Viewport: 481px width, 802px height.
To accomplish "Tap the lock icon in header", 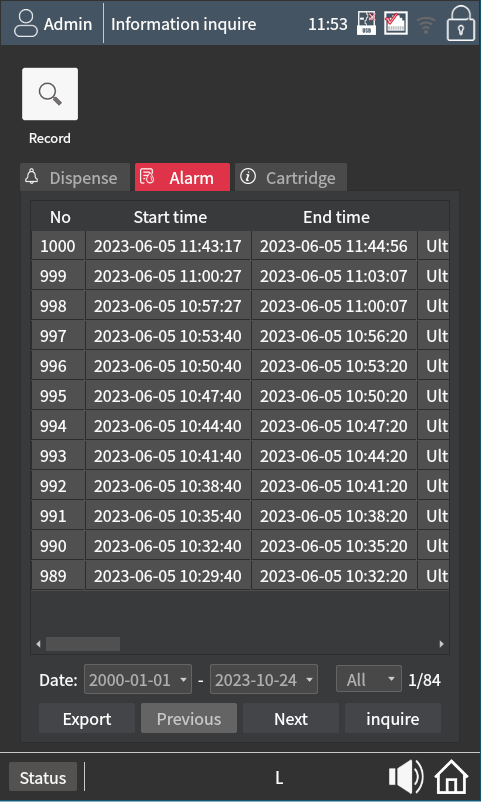I will [x=461, y=24].
